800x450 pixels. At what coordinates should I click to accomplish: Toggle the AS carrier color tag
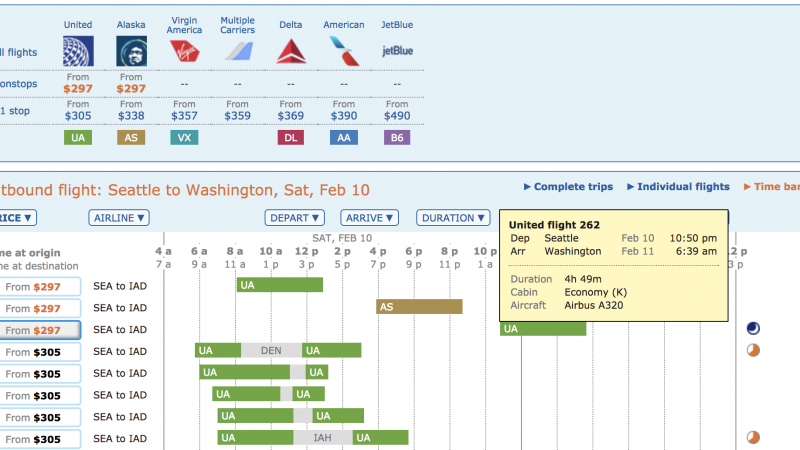pos(131,138)
